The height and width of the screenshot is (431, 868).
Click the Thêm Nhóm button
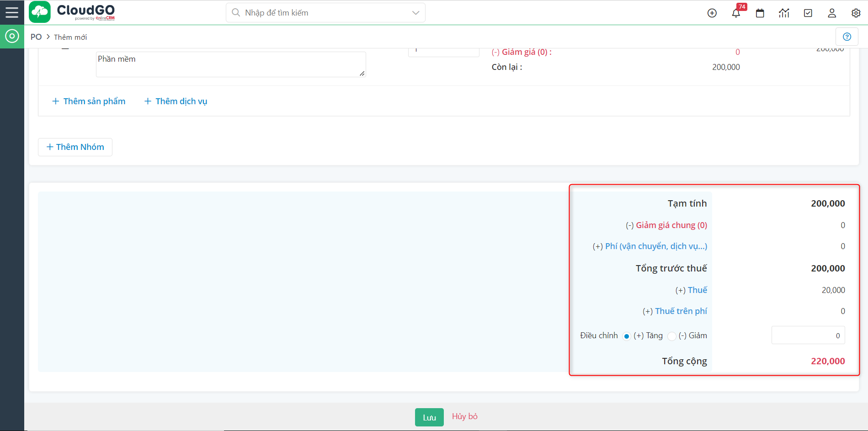pos(75,147)
